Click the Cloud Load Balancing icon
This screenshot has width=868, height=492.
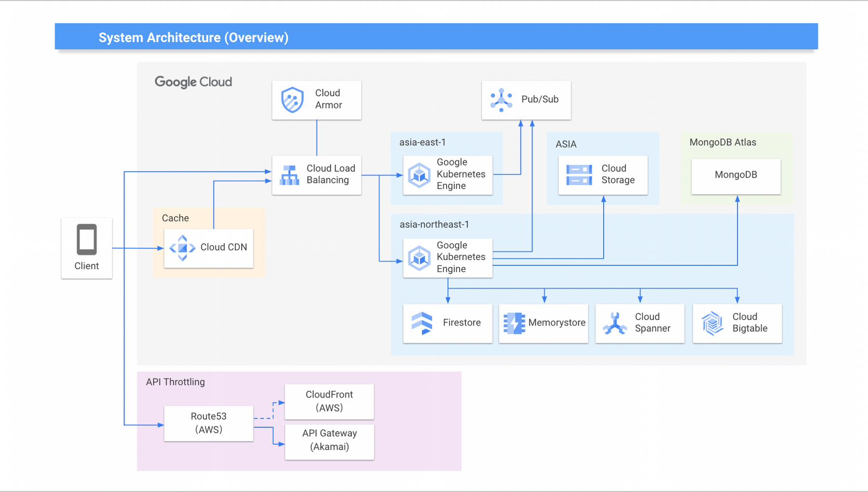290,175
